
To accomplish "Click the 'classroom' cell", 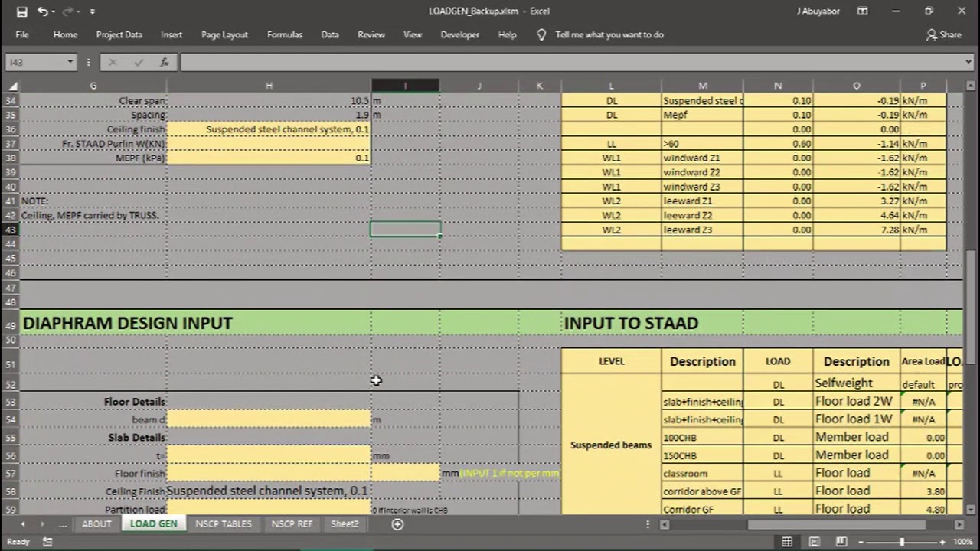I will coord(702,474).
